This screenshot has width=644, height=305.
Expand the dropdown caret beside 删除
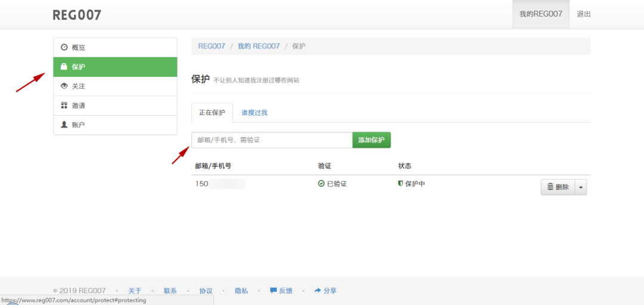click(581, 187)
